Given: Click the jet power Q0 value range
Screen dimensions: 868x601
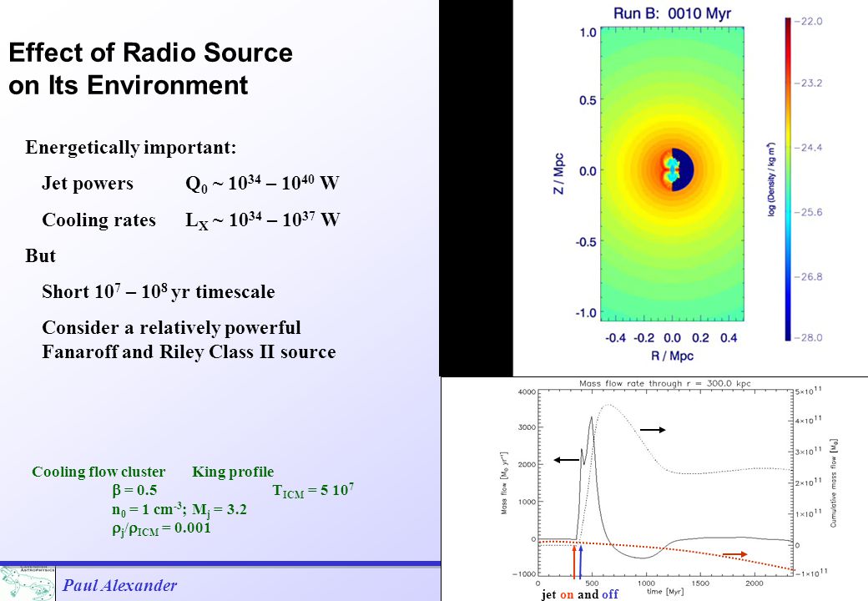Looking at the screenshot, I should 262,183.
